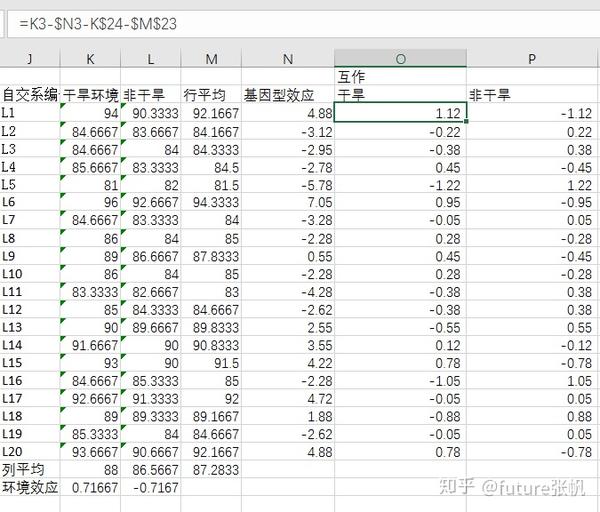Image resolution: width=600 pixels, height=512 pixels.
Task: Click the header cell 行平均
Action: pos(211,95)
